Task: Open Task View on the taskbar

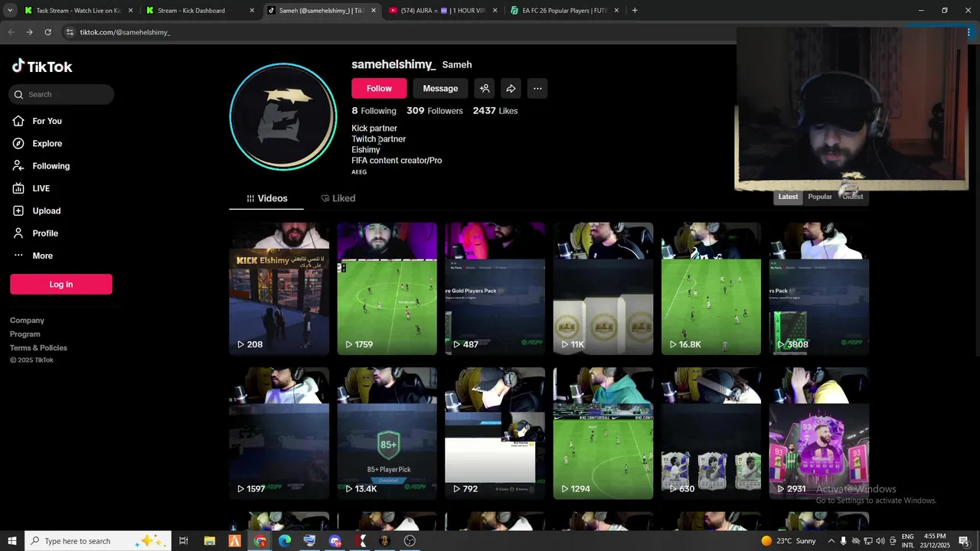Action: click(x=184, y=541)
